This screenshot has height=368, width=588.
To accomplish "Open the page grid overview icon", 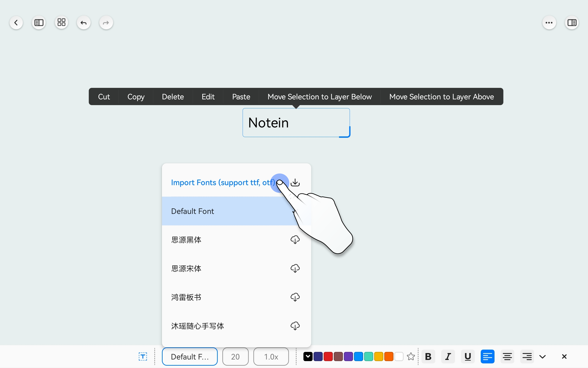I will [62, 23].
